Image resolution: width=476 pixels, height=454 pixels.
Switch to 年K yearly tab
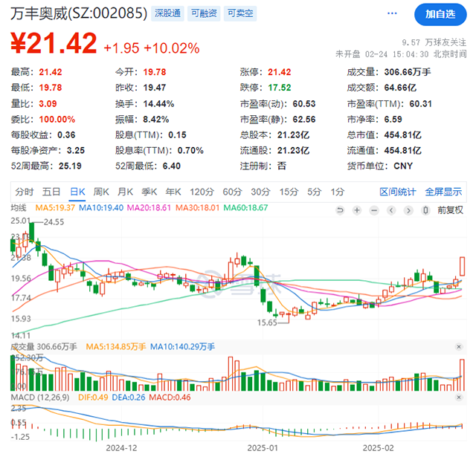pos(173,192)
